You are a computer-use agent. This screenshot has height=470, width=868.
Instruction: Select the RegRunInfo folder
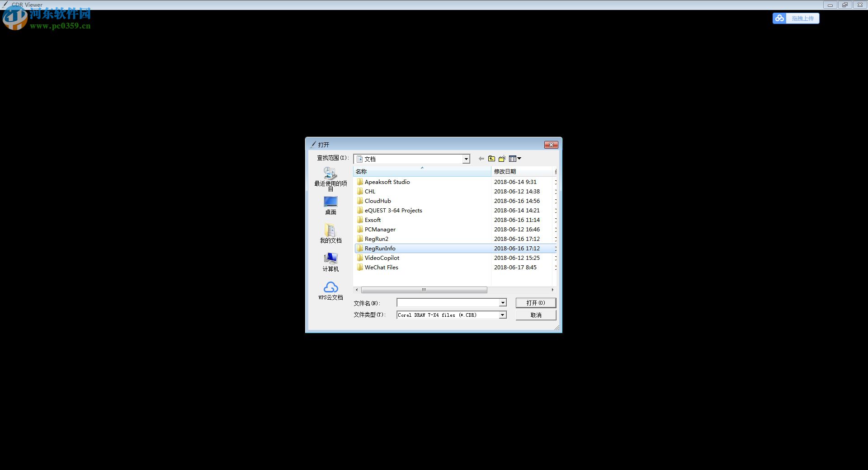(380, 248)
